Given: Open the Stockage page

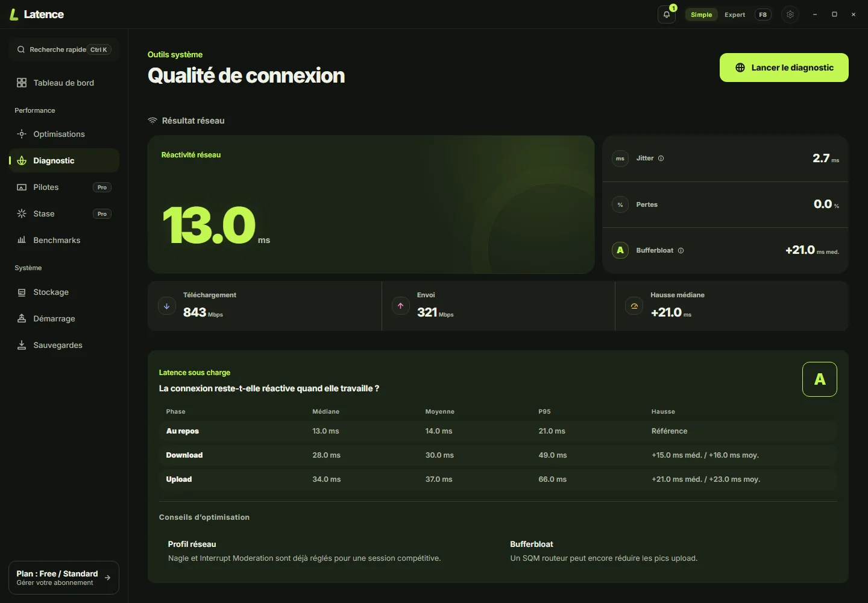Looking at the screenshot, I should (64, 292).
